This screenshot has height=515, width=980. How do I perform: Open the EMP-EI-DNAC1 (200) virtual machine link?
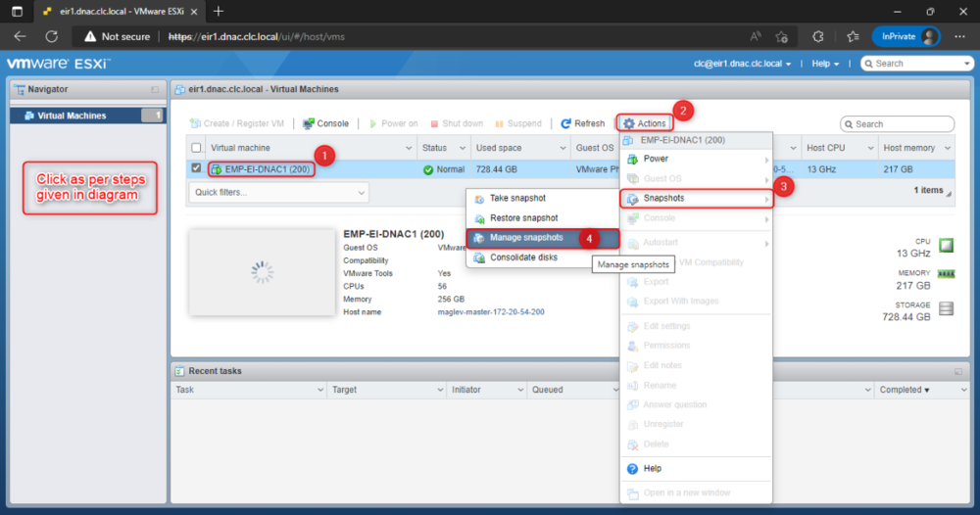click(267, 169)
